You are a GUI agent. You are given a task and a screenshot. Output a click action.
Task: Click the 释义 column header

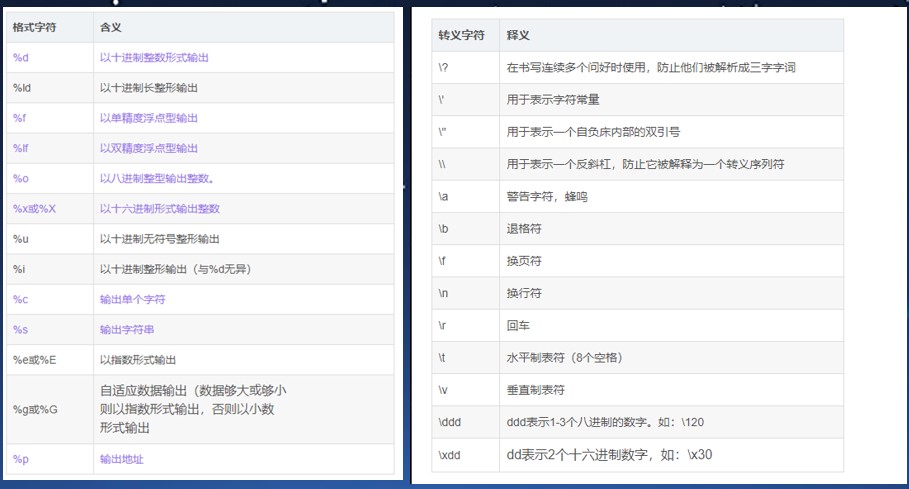519,35
